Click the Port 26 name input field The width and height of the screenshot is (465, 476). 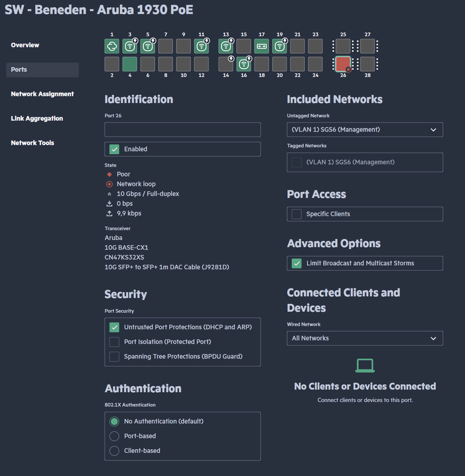point(183,130)
